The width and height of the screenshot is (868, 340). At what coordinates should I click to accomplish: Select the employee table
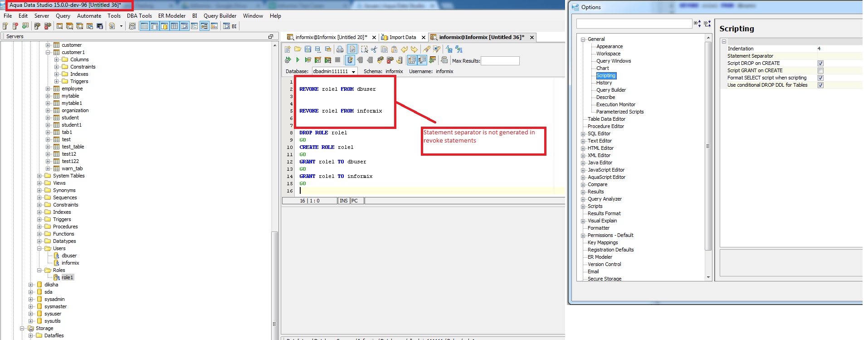click(72, 89)
